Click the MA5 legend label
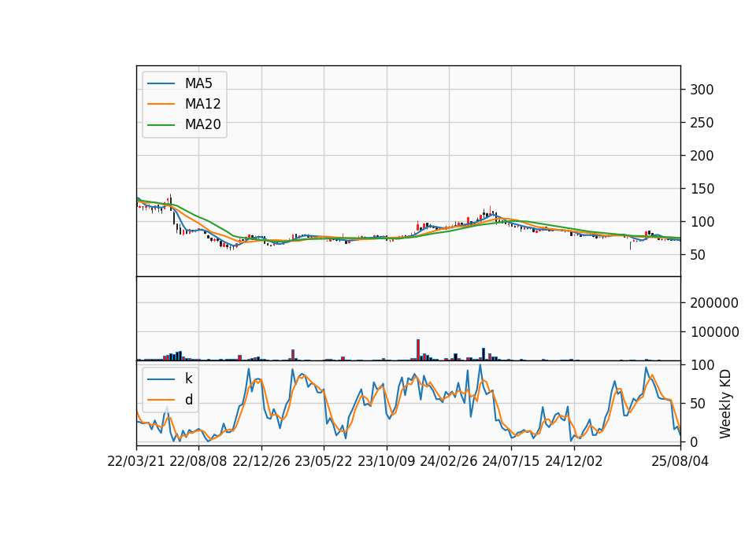 click(198, 83)
